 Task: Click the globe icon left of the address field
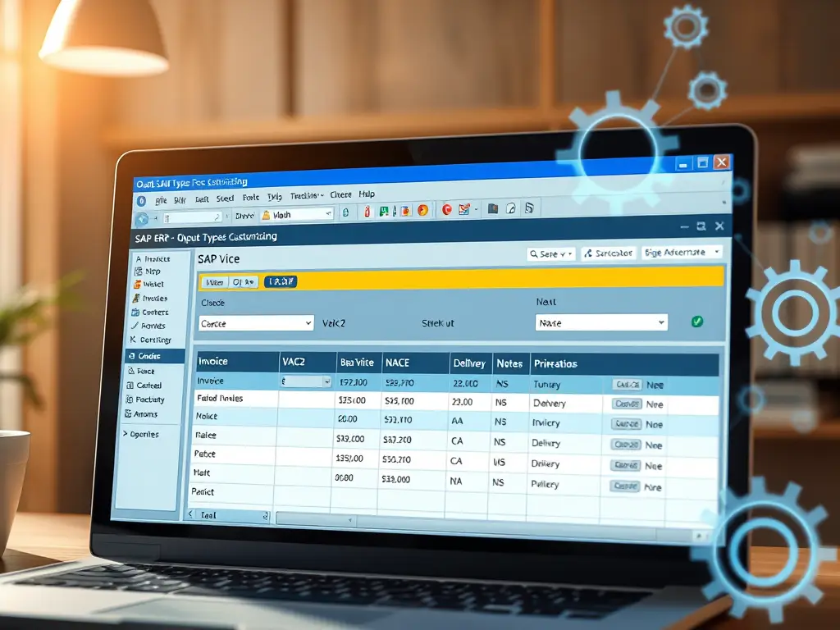pos(141,218)
